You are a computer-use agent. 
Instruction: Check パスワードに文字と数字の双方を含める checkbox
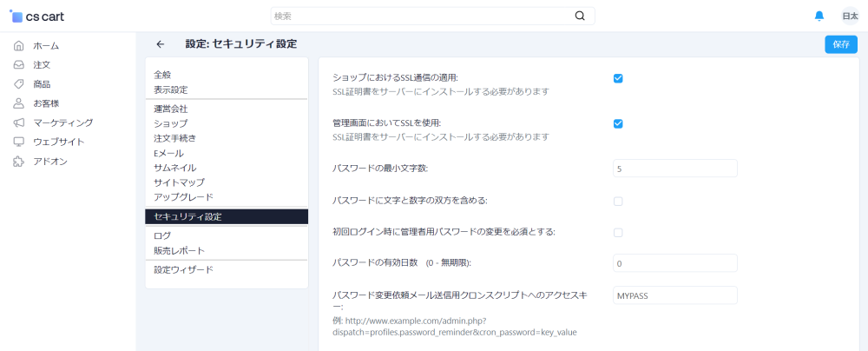(x=618, y=202)
